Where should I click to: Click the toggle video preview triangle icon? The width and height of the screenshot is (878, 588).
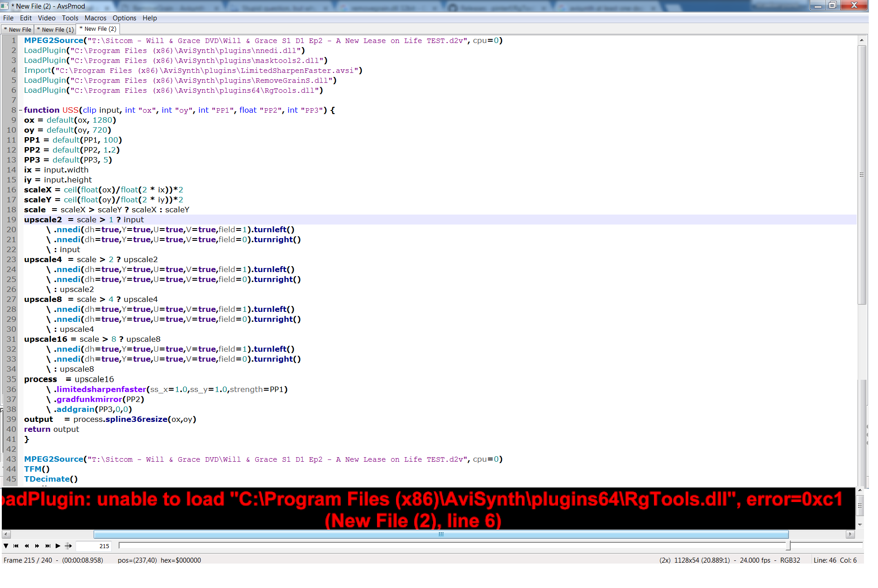6,546
